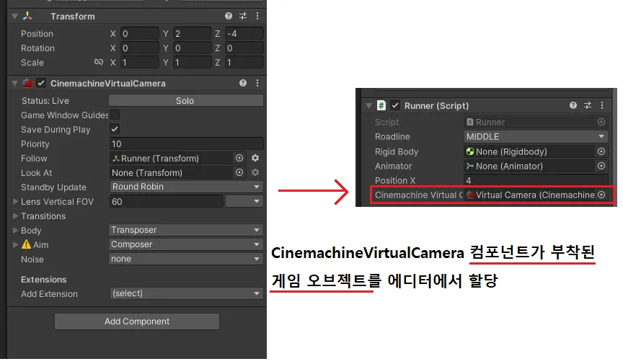This screenshot has height=364, width=623.
Task: Click the red CinemachineVirtualCamera component icon
Action: tap(27, 83)
